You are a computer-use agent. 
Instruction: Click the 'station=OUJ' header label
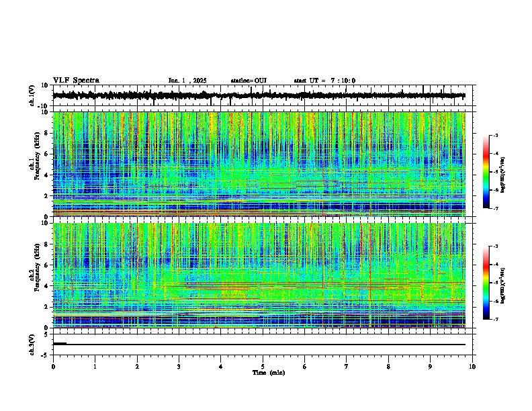(249, 81)
